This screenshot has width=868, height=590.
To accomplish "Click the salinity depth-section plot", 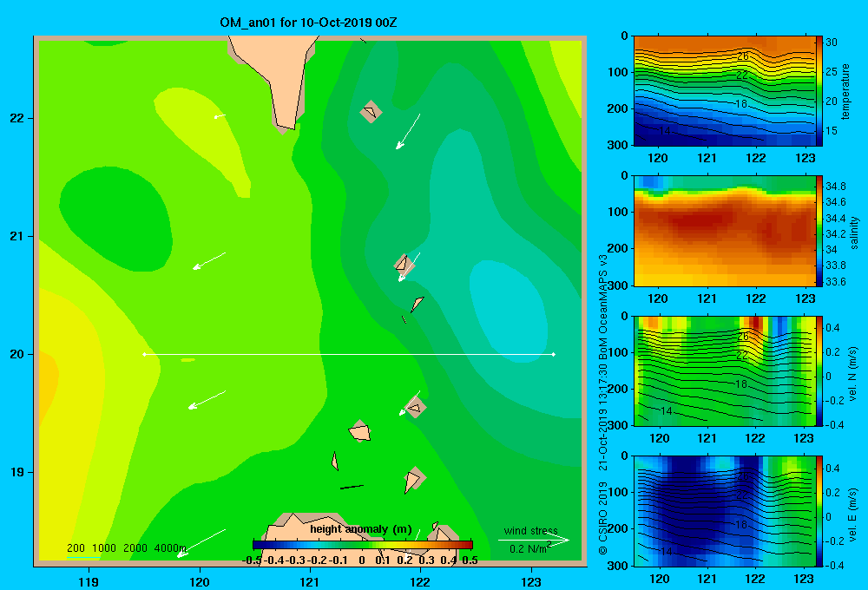I will tap(724, 231).
